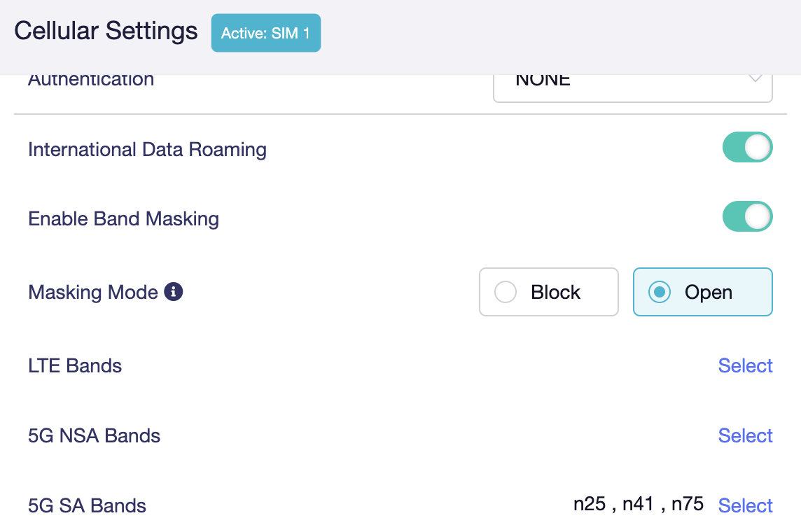This screenshot has height=532, width=801.
Task: Select LTE Bands via Select link
Action: point(745,365)
